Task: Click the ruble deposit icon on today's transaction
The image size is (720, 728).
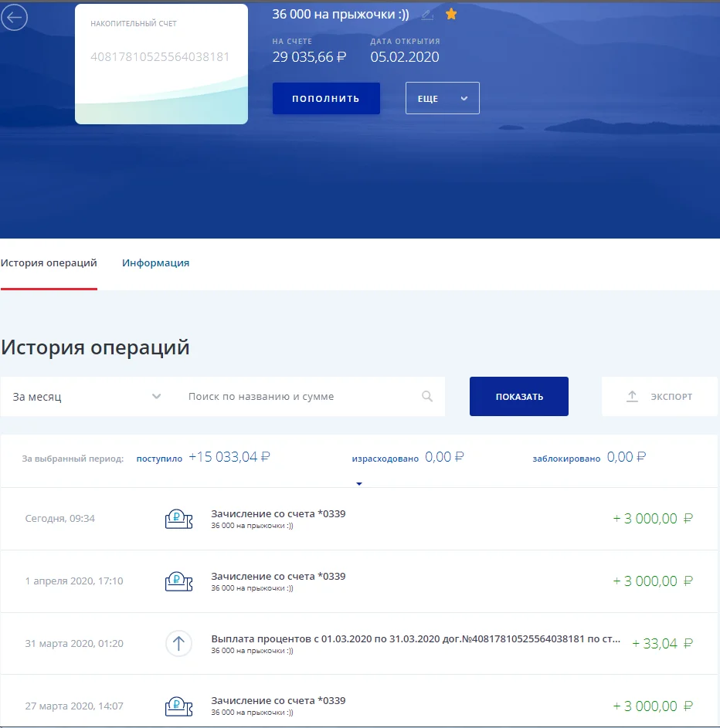Action: click(178, 518)
